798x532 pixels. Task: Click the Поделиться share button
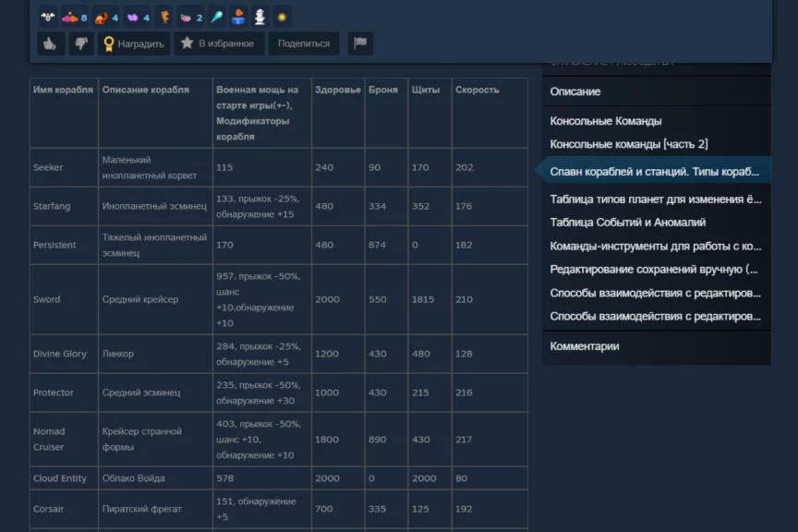(x=304, y=43)
